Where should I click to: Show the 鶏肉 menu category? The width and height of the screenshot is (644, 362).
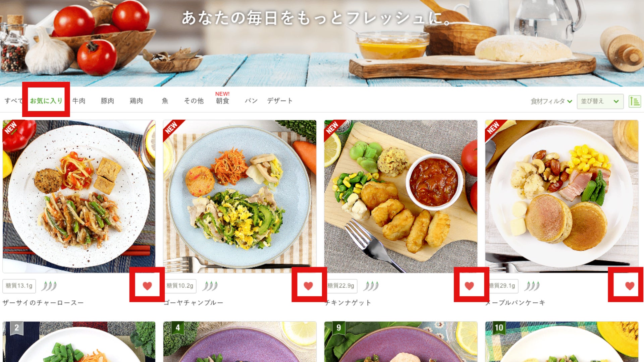[x=136, y=101]
